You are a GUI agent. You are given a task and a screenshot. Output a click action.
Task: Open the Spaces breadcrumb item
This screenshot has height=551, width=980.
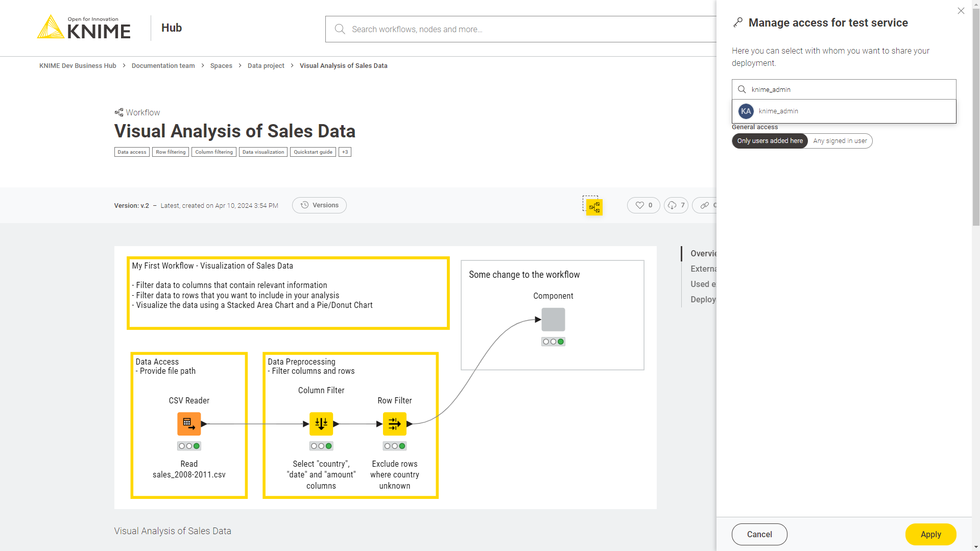221,66
